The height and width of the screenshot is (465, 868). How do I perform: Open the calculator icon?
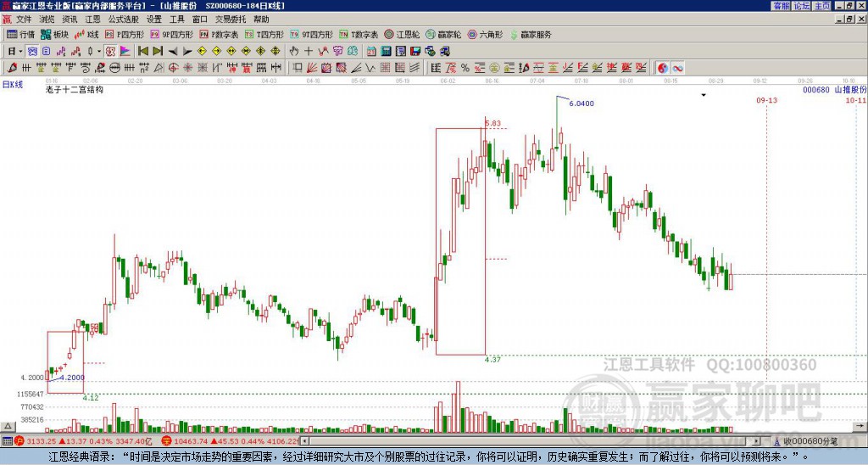(x=386, y=51)
